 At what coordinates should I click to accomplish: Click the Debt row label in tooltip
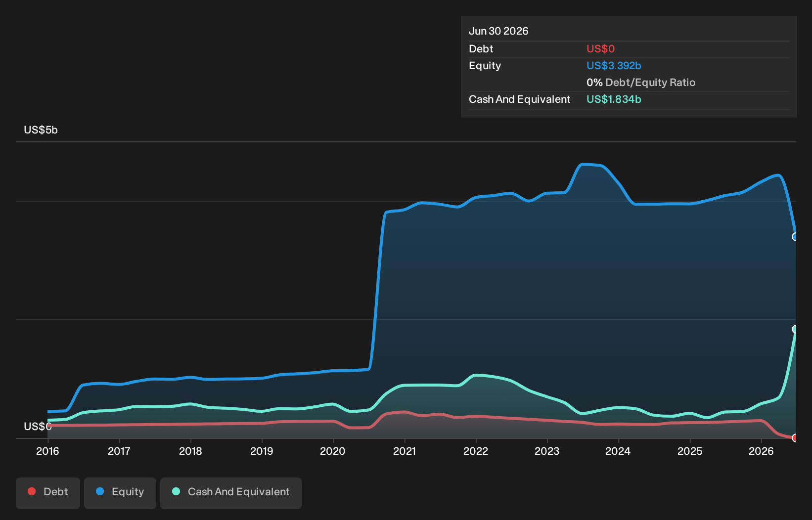(x=481, y=49)
